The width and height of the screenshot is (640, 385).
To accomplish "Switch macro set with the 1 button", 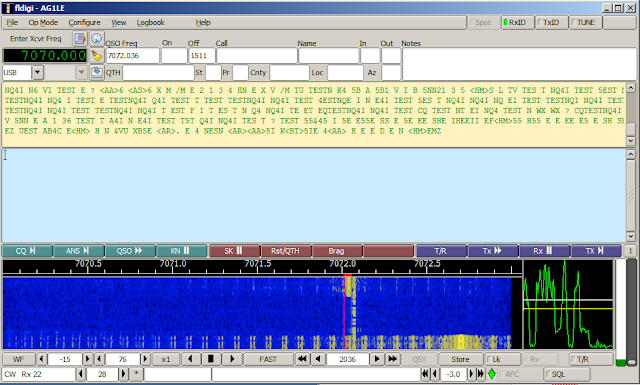I will 630,251.
